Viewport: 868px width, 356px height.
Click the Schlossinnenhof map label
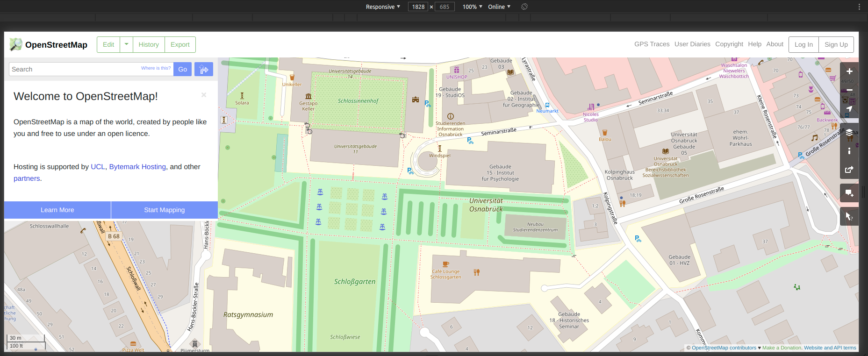pyautogui.click(x=358, y=101)
